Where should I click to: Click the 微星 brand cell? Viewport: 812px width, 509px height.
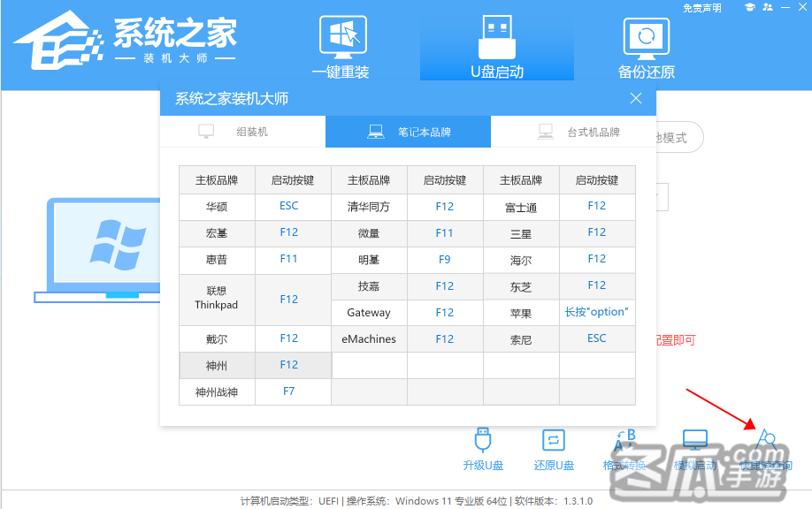tap(369, 233)
